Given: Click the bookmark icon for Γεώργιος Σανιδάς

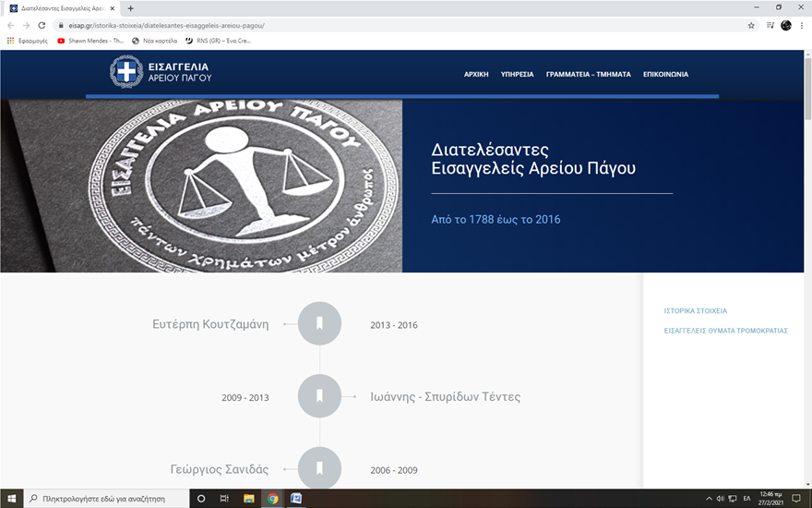Looking at the screenshot, I should (x=319, y=468).
